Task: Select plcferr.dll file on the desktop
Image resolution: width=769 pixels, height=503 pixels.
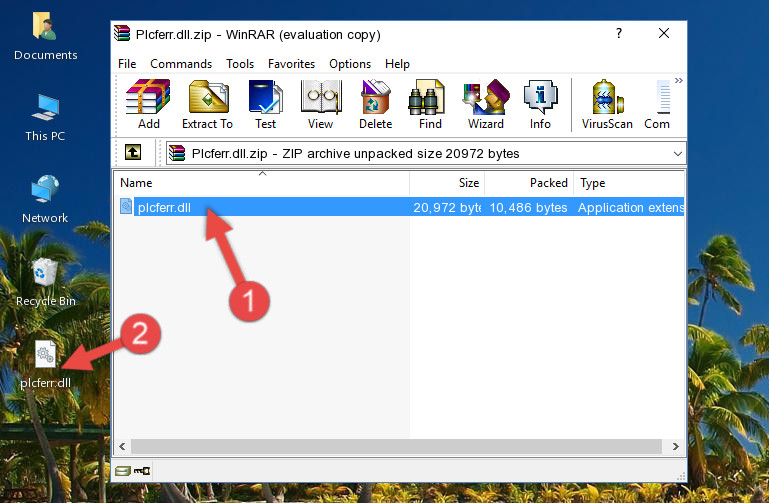Action: click(45, 365)
